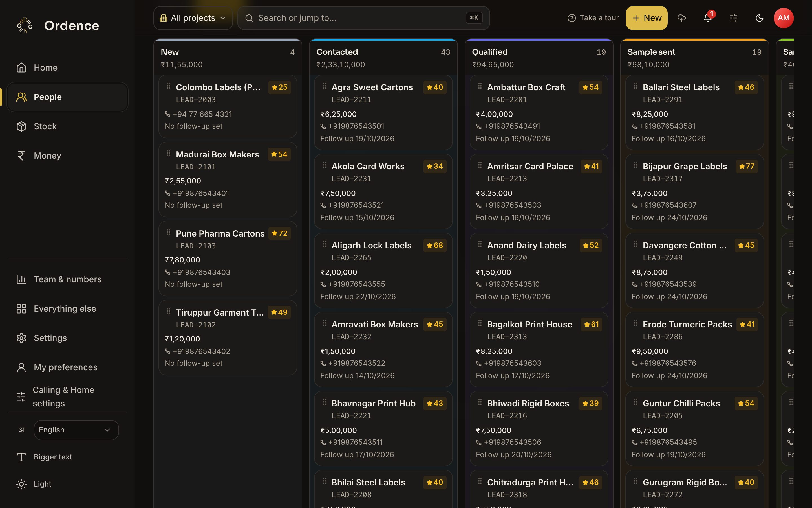Toggle dark mode moon icon
Screen dimensions: 812x508
(759, 18)
